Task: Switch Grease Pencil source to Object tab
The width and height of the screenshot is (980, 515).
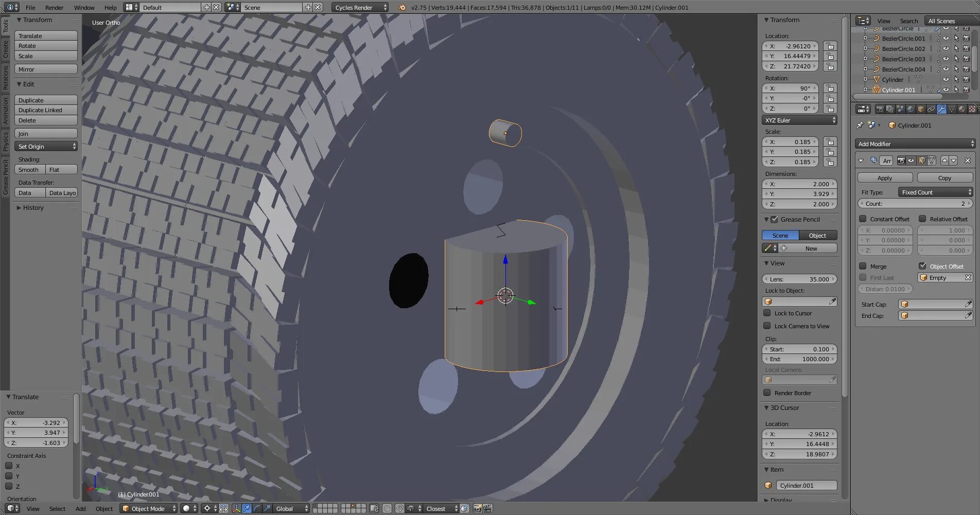Action: click(x=817, y=235)
